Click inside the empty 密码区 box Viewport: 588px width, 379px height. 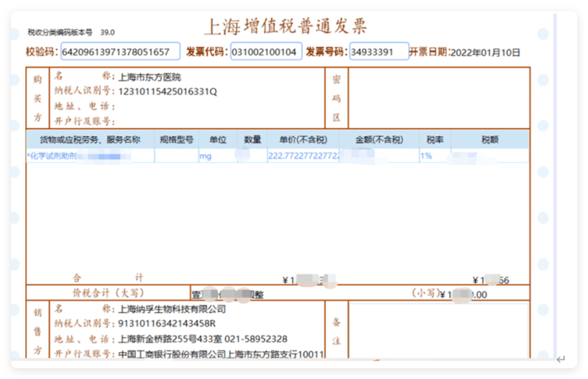[439, 97]
